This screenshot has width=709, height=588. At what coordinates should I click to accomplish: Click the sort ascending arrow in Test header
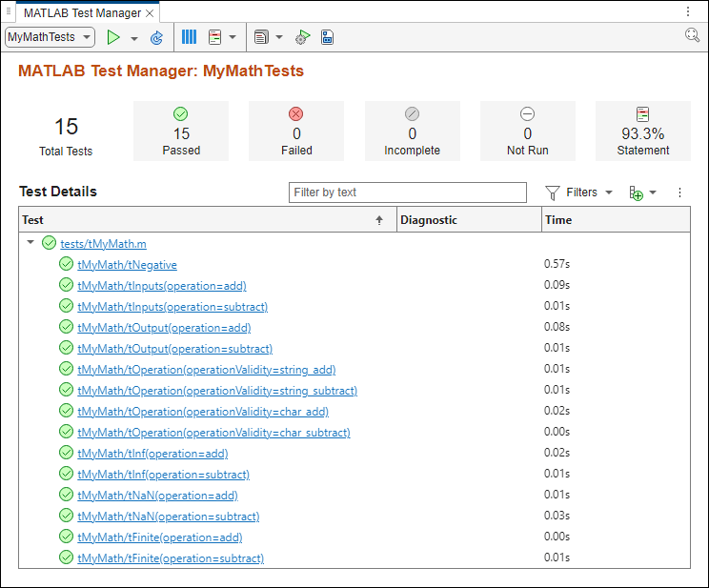(379, 220)
